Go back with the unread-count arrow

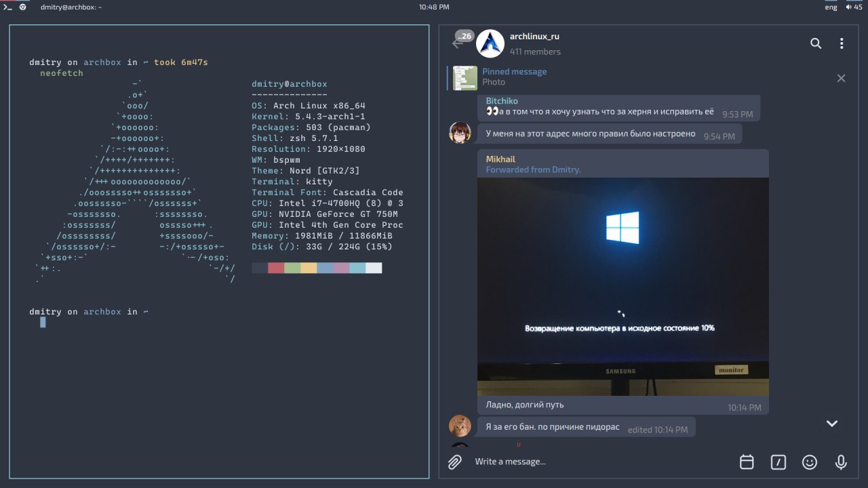coord(463,41)
